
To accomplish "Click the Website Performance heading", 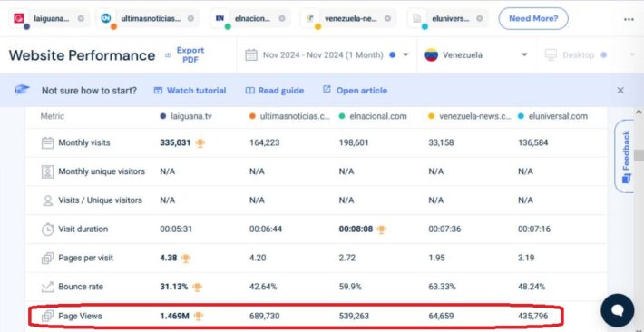I will coord(83,55).
